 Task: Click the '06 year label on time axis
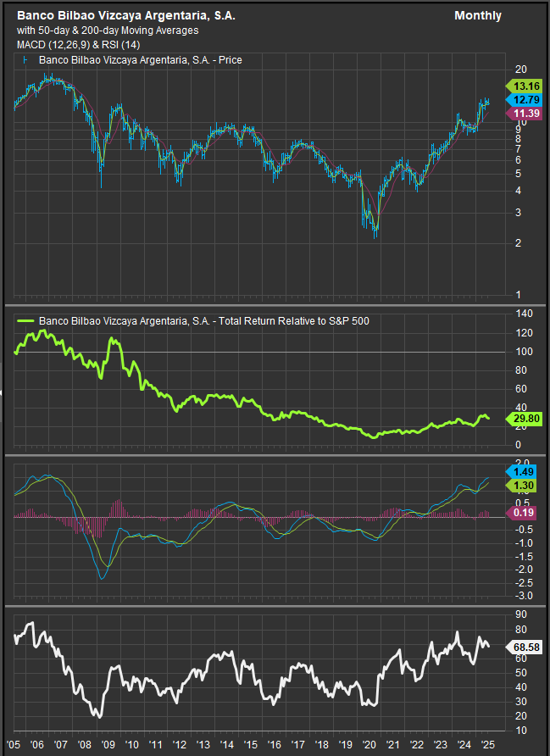tap(36, 744)
